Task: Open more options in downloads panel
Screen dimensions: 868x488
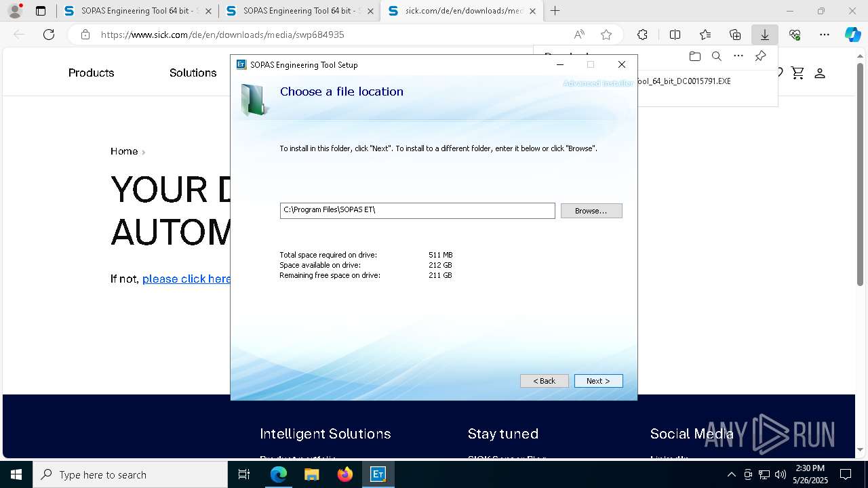Action: [738, 56]
